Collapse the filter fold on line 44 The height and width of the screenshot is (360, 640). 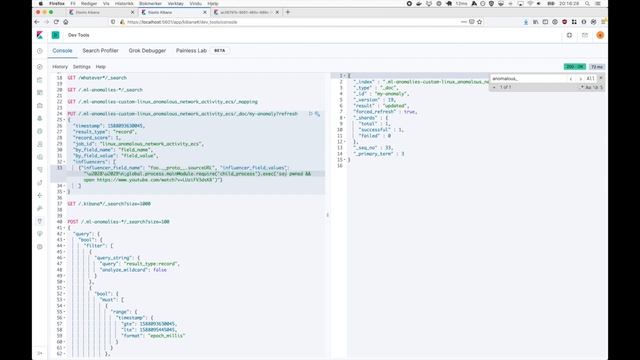[x=64, y=246]
